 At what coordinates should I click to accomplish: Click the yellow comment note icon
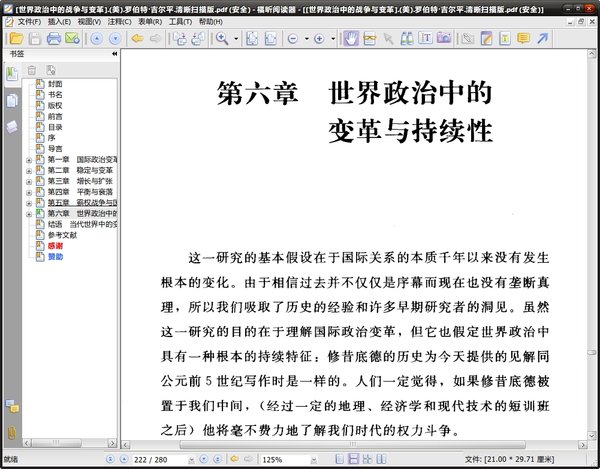coord(523,39)
